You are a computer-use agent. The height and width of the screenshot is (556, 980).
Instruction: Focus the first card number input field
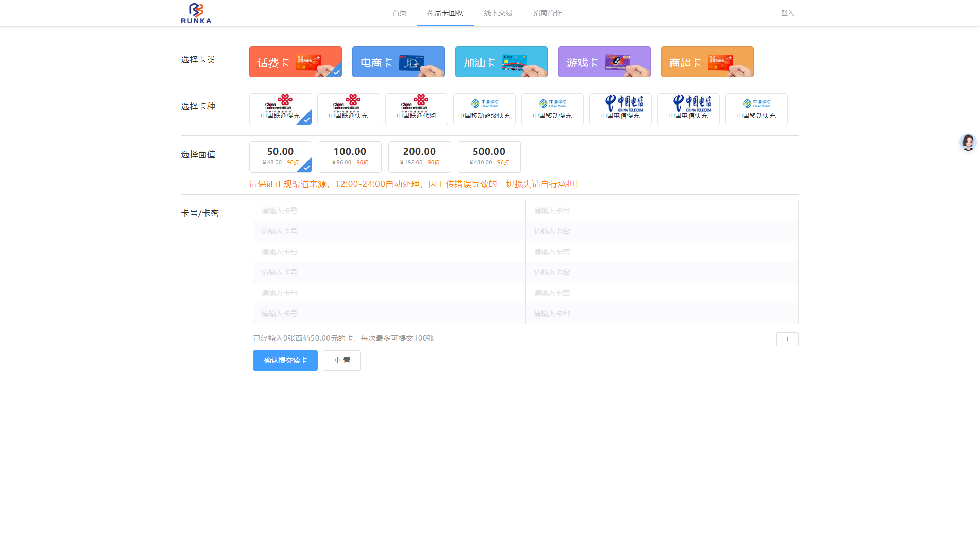click(389, 211)
